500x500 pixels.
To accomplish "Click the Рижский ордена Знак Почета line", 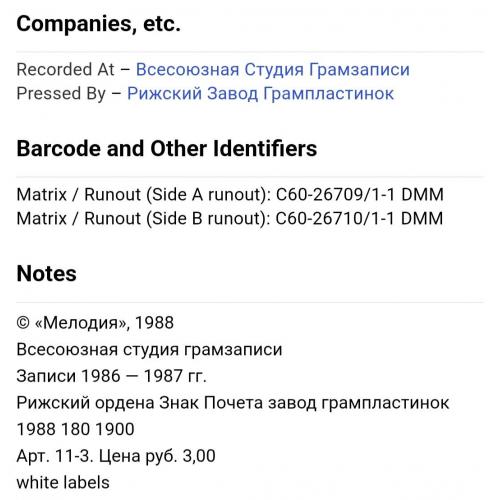I will tap(233, 403).
